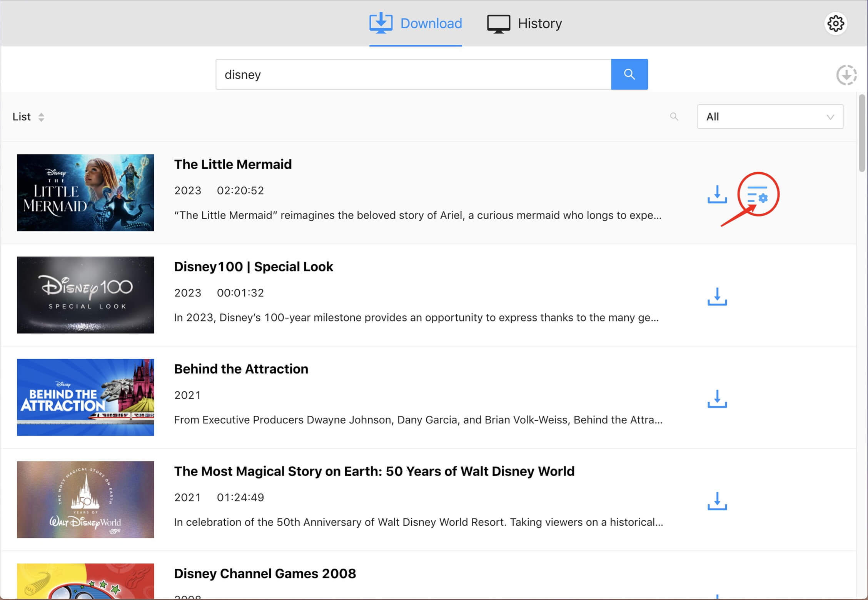Click the 2021 year under Behind the Attraction
Screen dimensions: 868x600
click(187, 395)
